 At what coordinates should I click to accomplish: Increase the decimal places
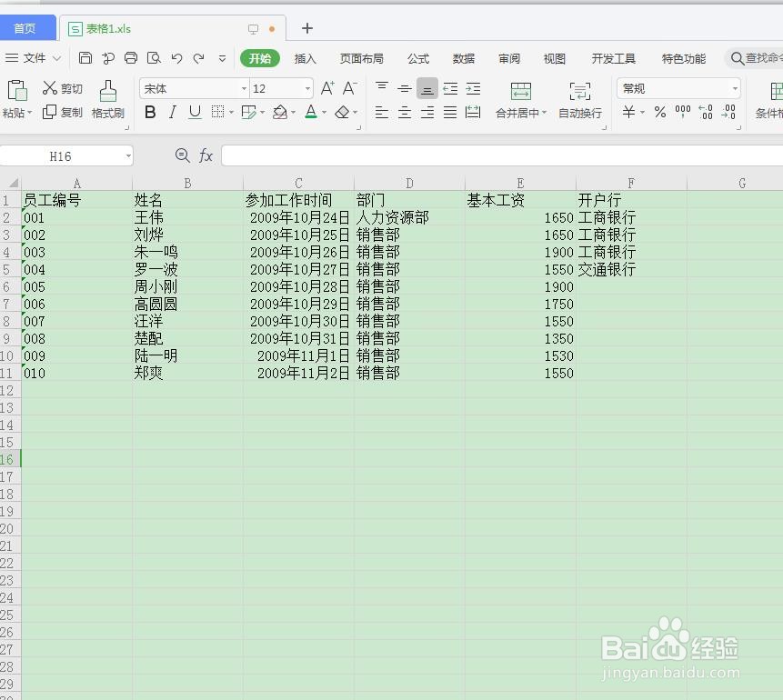(x=706, y=113)
